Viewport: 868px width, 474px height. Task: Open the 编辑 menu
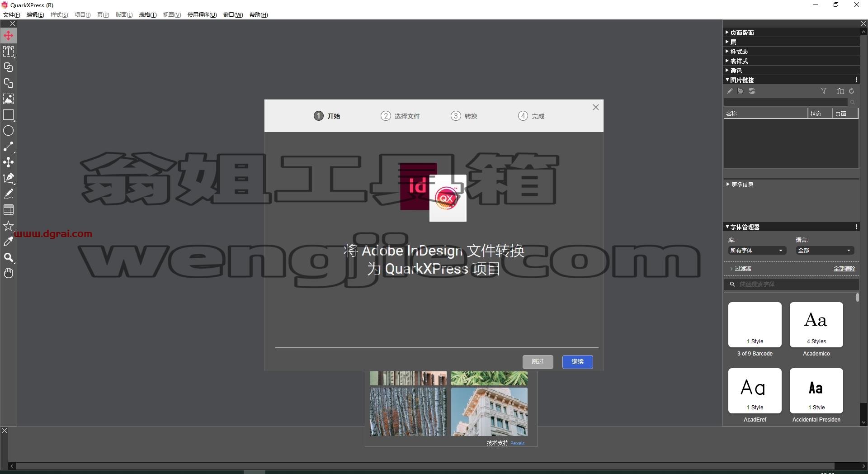(x=35, y=15)
